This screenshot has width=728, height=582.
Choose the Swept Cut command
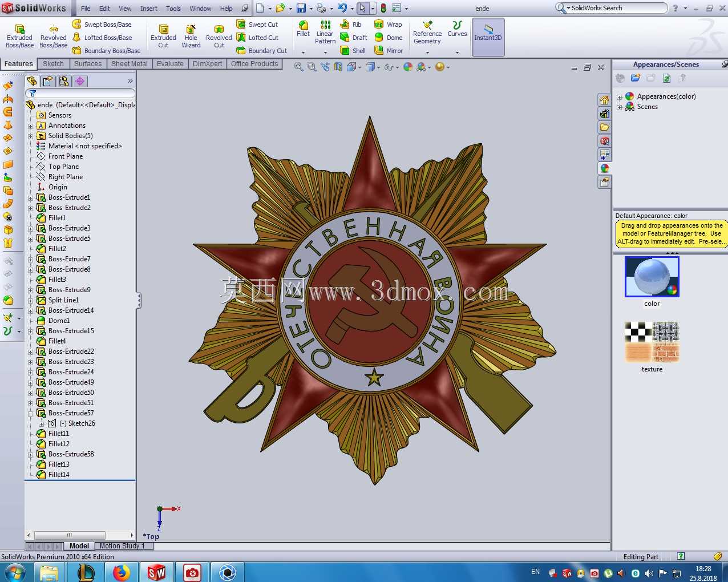point(257,25)
